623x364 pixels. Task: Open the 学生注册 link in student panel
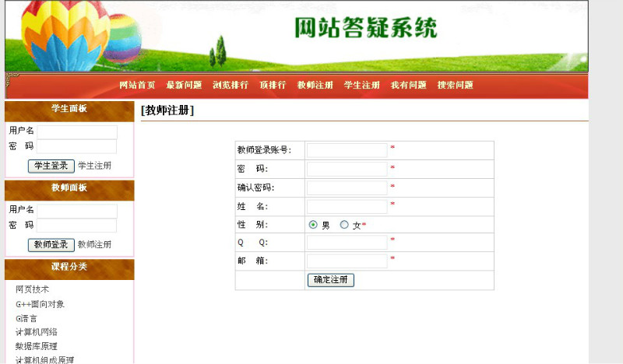(x=94, y=166)
